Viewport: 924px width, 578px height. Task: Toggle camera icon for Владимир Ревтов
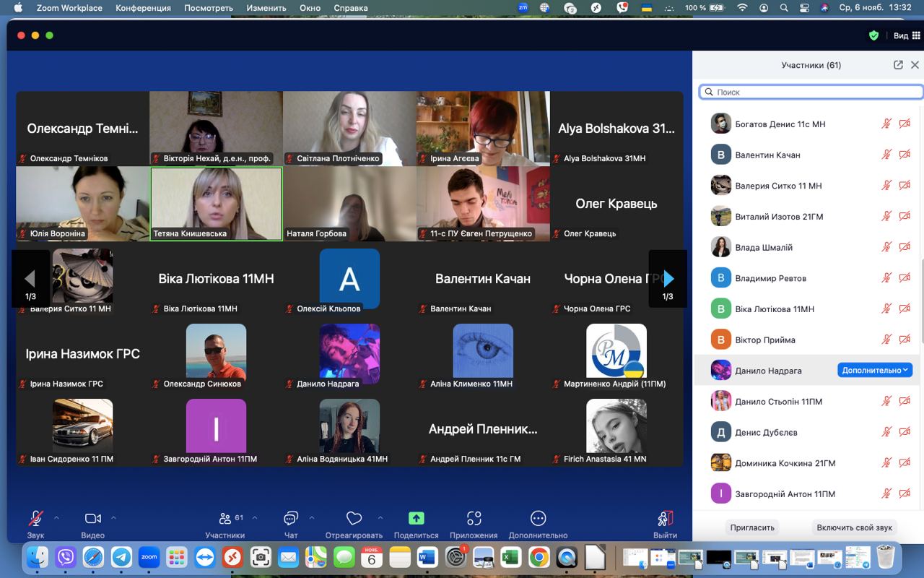[905, 278]
